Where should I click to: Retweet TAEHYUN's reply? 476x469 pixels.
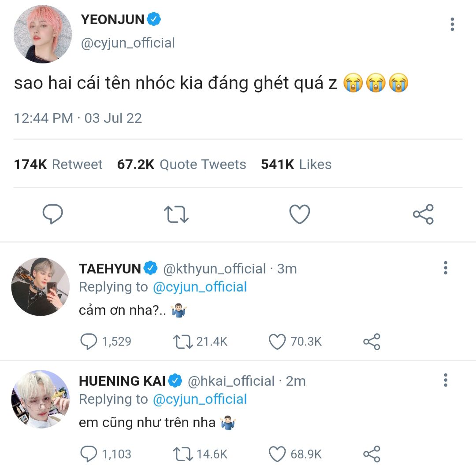coord(183,341)
